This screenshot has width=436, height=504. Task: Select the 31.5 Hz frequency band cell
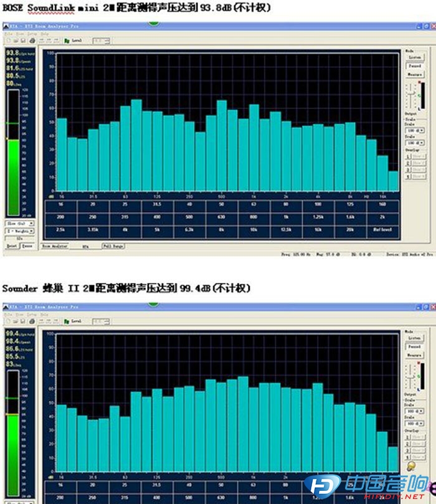tap(156, 202)
